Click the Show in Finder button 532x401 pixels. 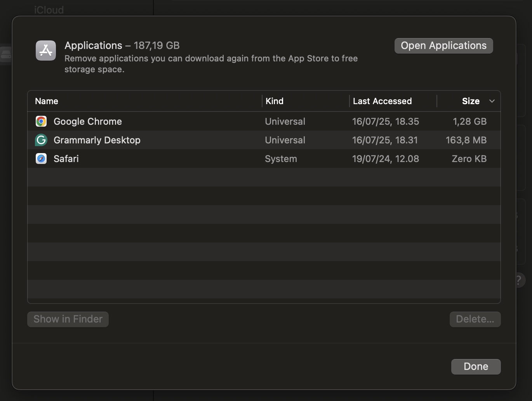click(x=68, y=319)
